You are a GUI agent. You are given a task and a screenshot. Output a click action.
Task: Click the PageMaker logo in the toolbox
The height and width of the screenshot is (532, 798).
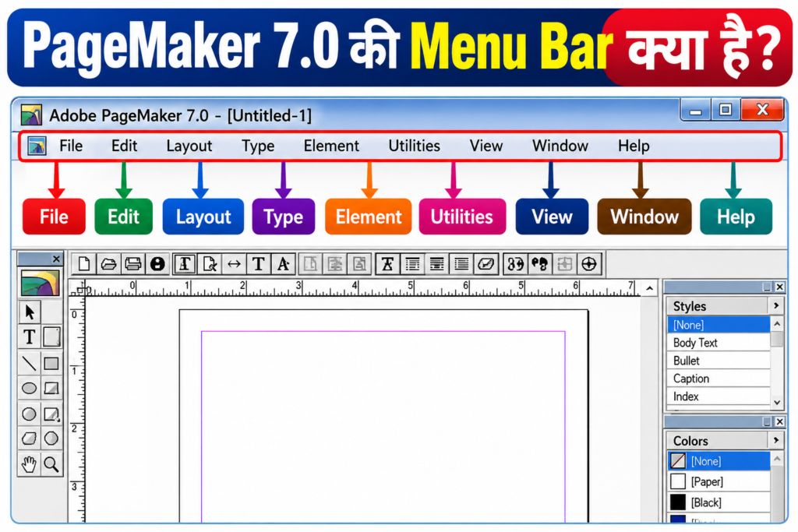[41, 283]
